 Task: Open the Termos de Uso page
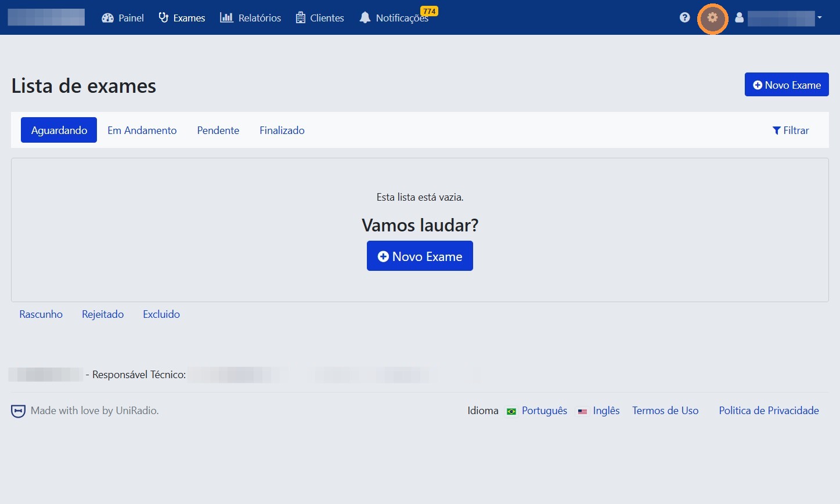[665, 411]
